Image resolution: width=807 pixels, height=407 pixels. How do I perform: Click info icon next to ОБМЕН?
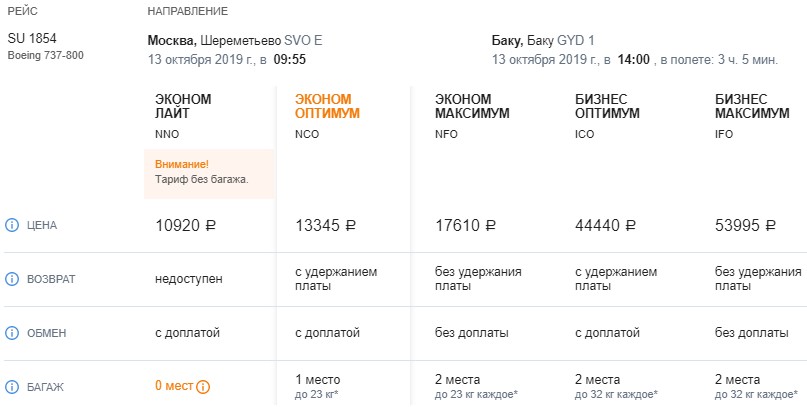coord(12,333)
